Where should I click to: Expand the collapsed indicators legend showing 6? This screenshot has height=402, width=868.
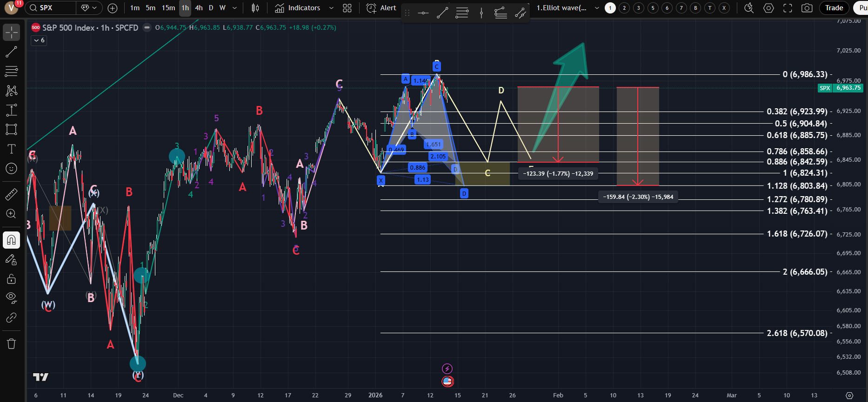39,40
